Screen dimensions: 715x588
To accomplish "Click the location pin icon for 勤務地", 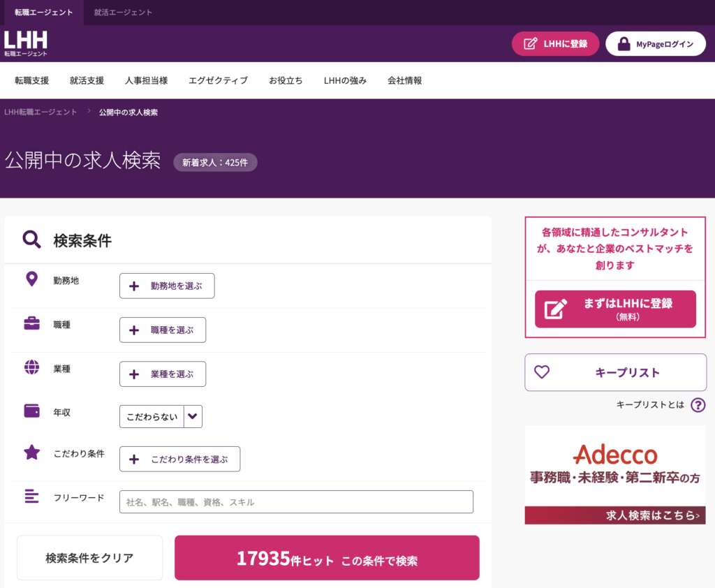I will (x=31, y=279).
